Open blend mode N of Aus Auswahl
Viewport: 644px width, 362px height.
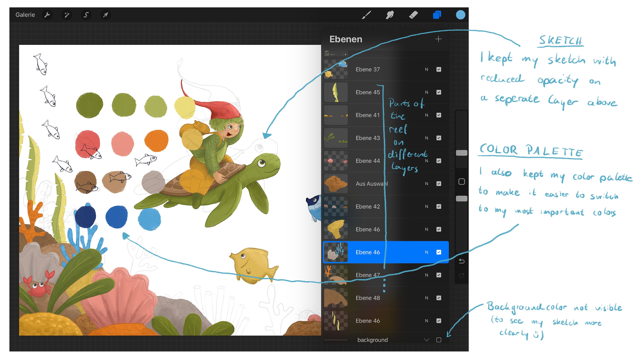pyautogui.click(x=427, y=184)
